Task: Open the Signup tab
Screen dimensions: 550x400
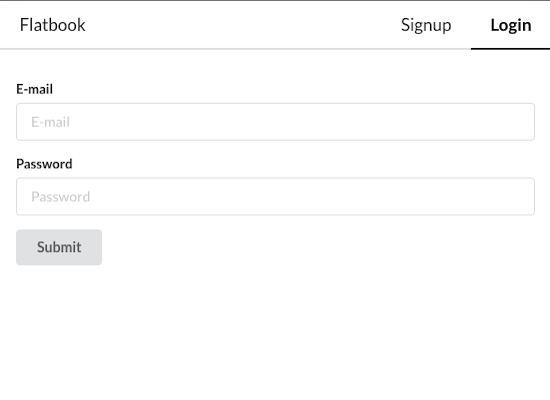Action: point(426,25)
